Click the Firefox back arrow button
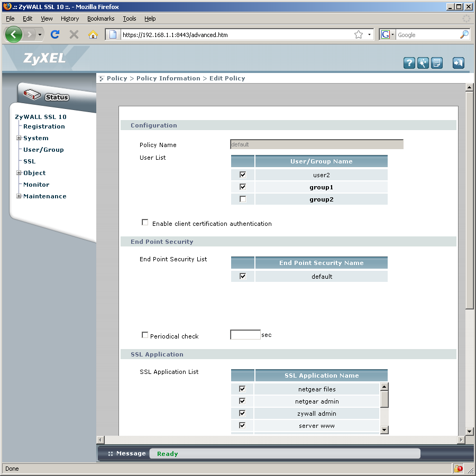 [x=14, y=34]
